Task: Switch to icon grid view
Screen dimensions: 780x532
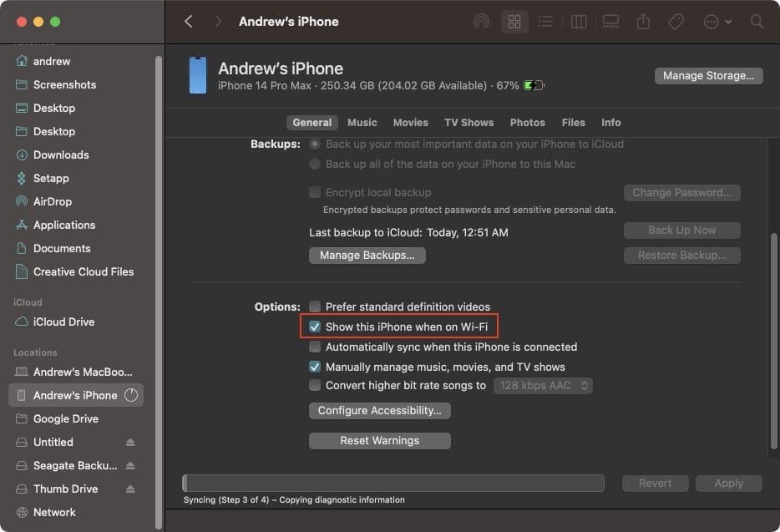Action: pyautogui.click(x=514, y=22)
